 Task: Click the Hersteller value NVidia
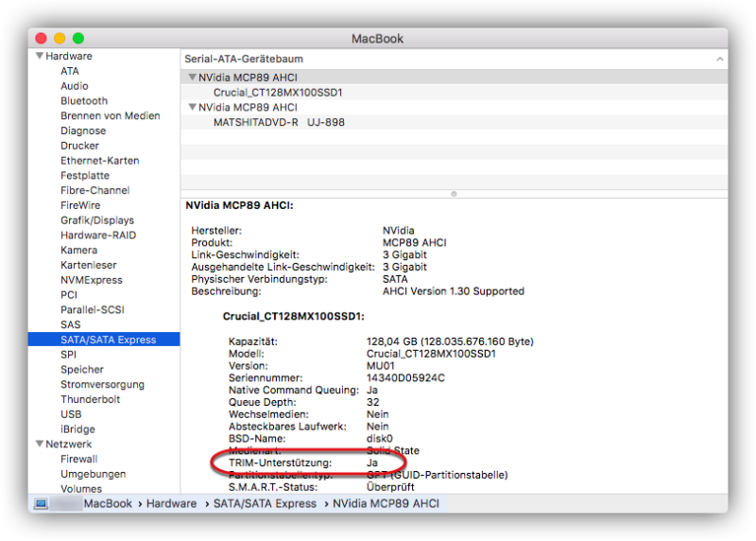click(x=398, y=231)
